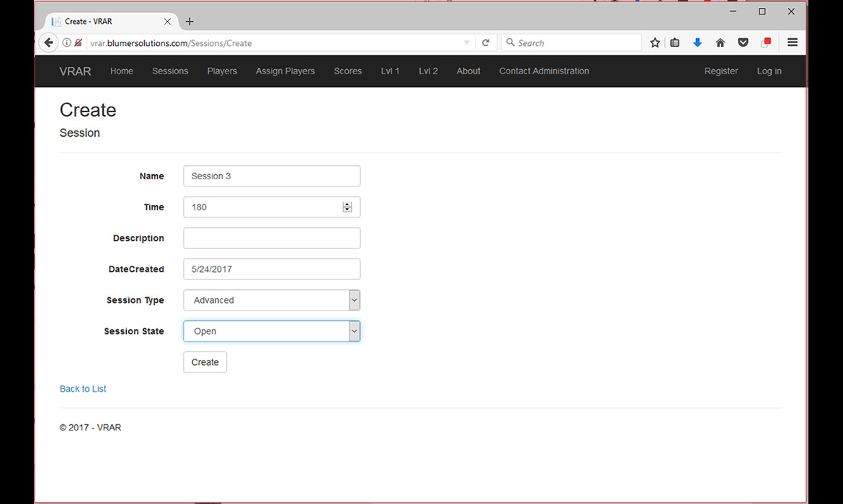The height and width of the screenshot is (504, 843).
Task: Click the Log in link
Action: 769,71
